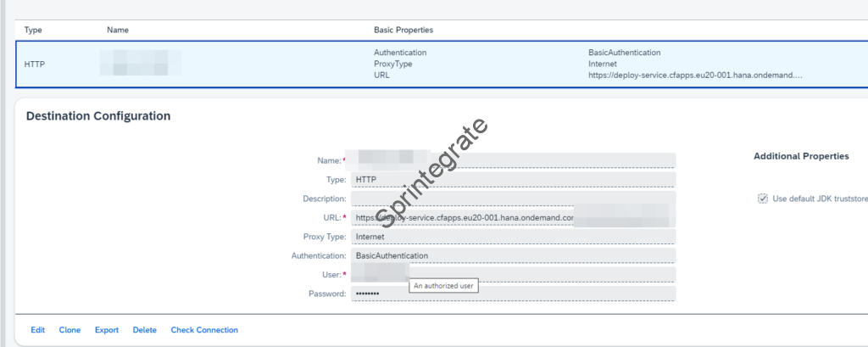Click the empty Description field
This screenshot has height=347, width=868.
coord(513,199)
